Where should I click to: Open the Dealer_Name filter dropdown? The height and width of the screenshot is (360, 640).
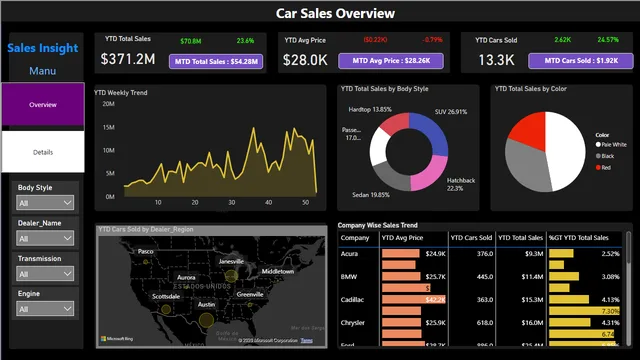45,238
